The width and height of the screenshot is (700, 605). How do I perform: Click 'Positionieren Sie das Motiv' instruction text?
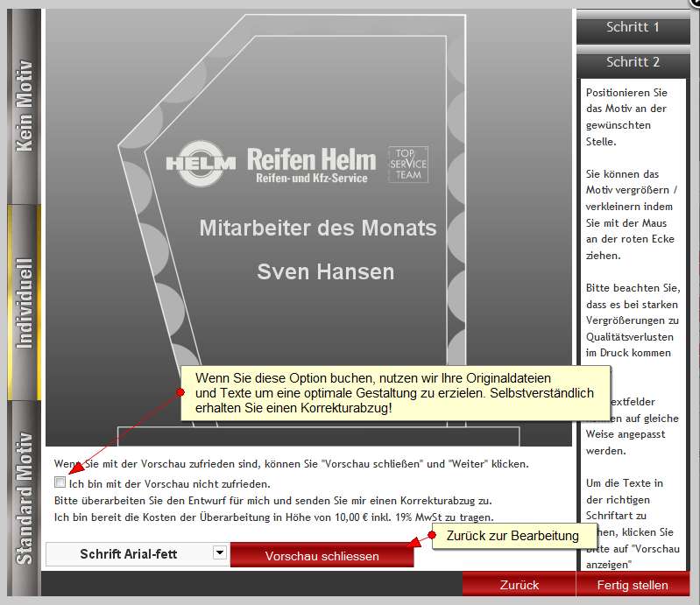(x=626, y=117)
